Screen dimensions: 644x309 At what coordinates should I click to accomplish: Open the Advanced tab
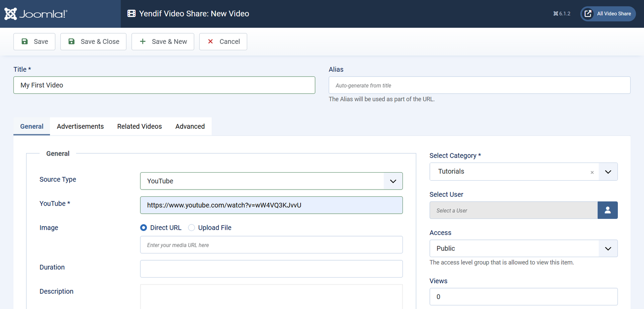click(x=190, y=126)
